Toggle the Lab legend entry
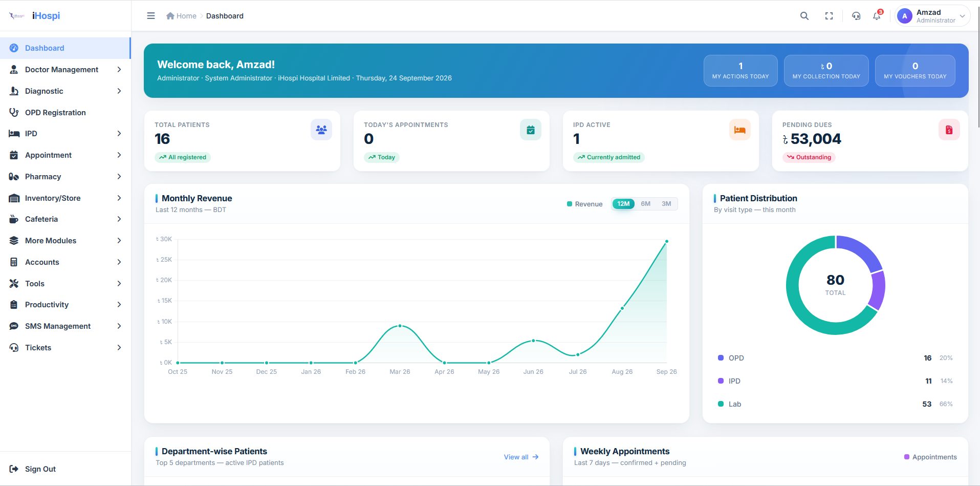Viewport: 980px width, 486px height. tap(835, 404)
